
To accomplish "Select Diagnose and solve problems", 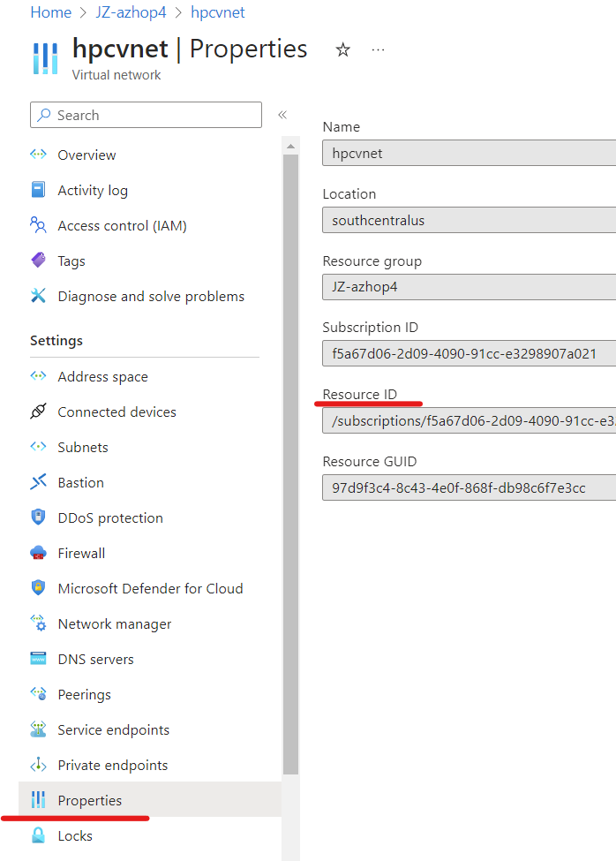I will tap(150, 296).
